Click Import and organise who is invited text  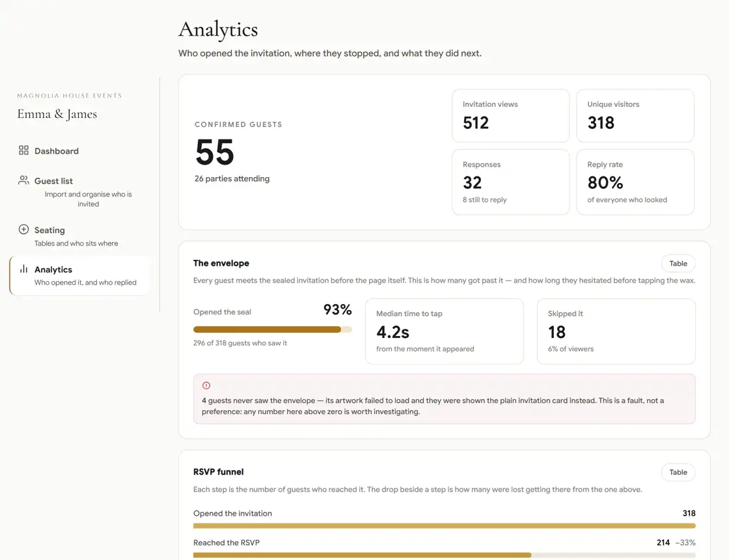pyautogui.click(x=89, y=199)
